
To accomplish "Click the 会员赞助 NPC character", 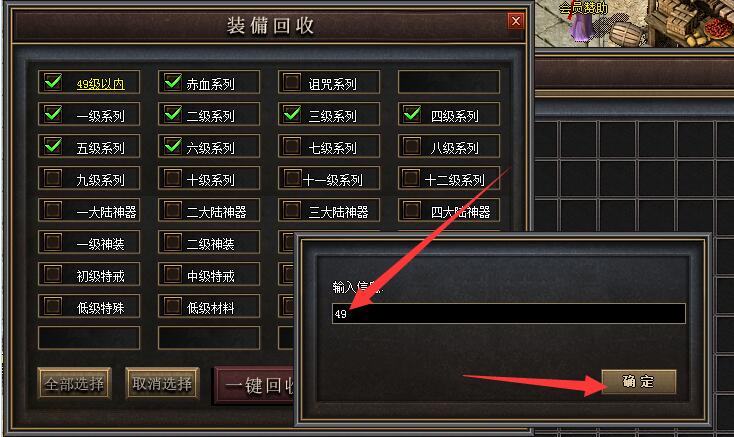I will pyautogui.click(x=582, y=24).
